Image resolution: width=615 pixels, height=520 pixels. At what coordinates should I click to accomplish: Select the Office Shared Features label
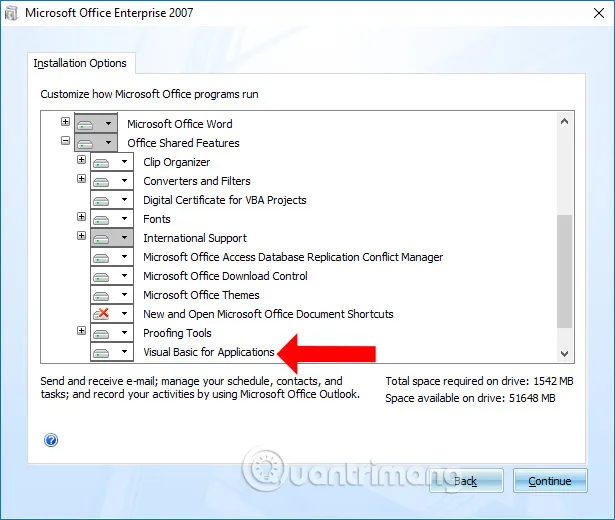tap(183, 143)
